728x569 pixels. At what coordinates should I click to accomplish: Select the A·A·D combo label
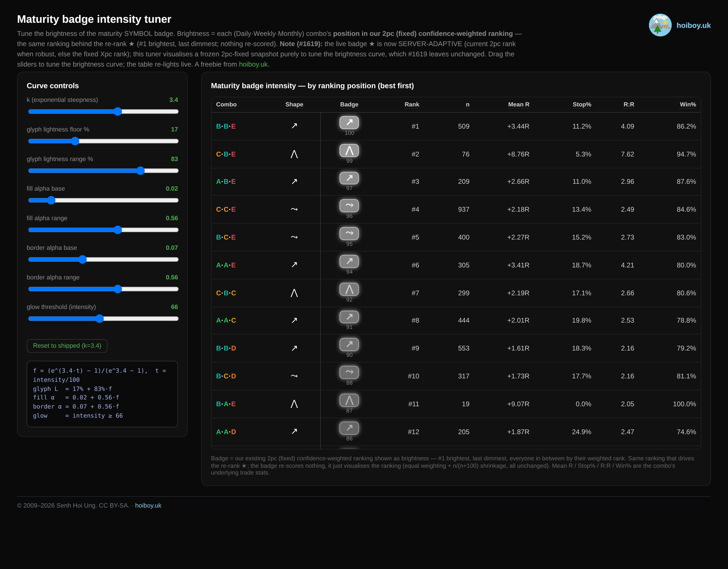[226, 432]
